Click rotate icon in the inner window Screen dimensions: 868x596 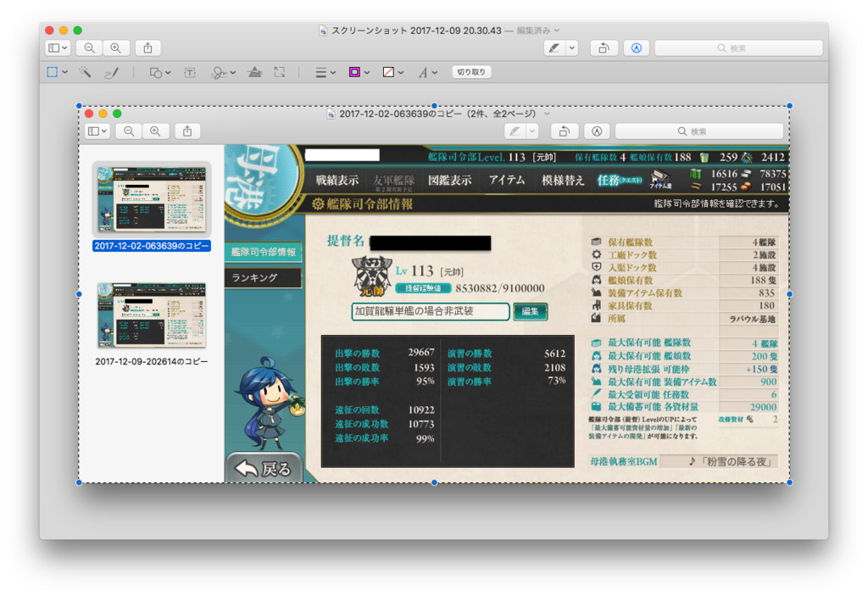(x=564, y=131)
